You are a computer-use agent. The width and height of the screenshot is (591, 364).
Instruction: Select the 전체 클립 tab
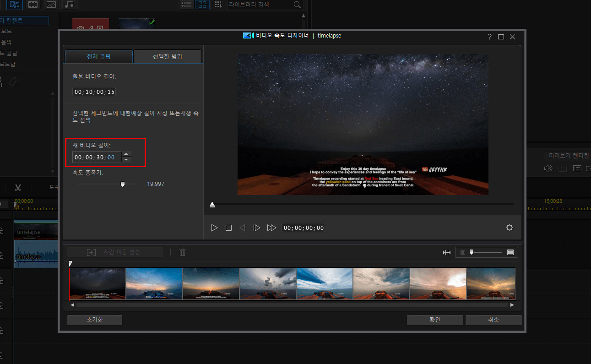click(x=99, y=57)
